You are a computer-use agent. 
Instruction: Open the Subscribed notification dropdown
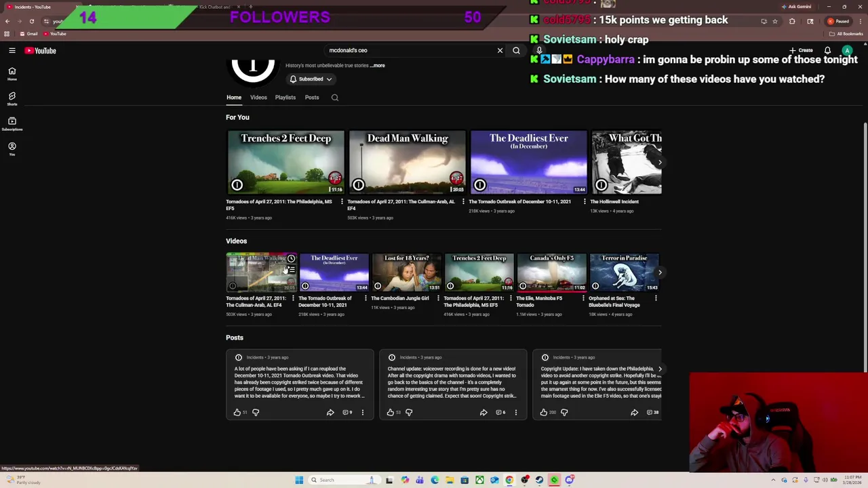(311, 79)
